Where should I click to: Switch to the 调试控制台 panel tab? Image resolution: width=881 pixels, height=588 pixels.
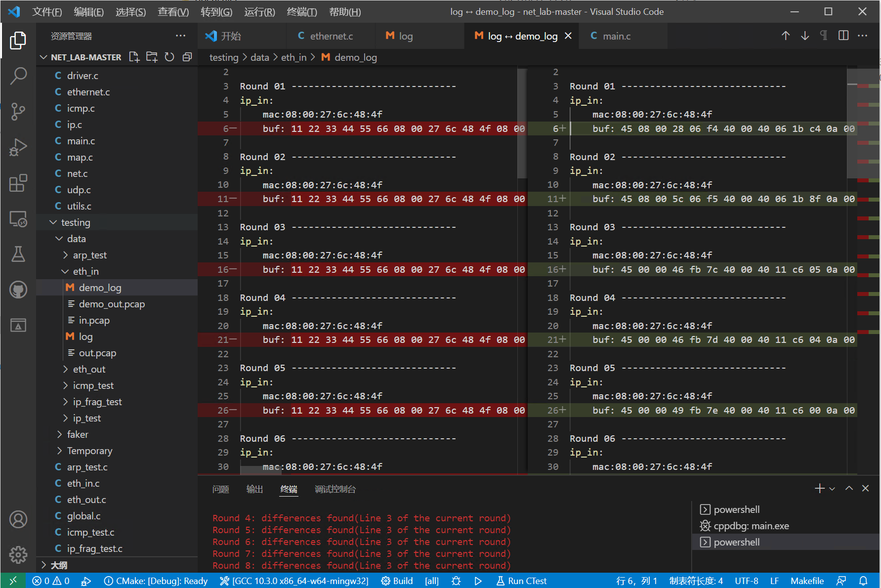[335, 489]
